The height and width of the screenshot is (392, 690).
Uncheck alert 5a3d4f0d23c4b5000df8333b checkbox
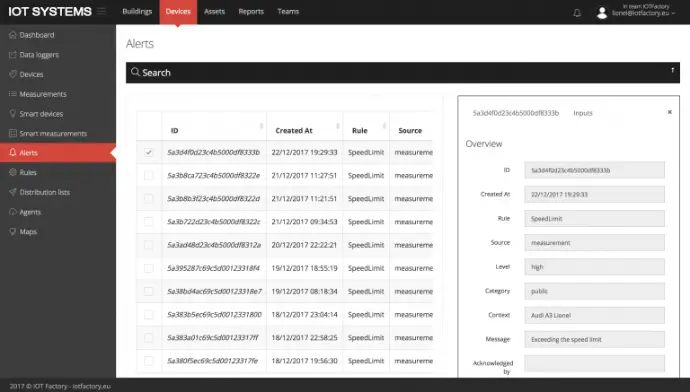click(x=149, y=152)
